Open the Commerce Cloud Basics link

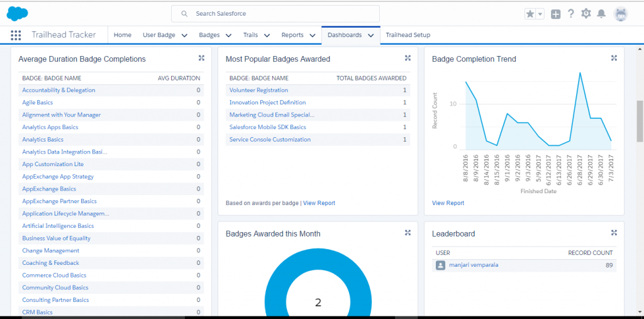pyautogui.click(x=54, y=275)
